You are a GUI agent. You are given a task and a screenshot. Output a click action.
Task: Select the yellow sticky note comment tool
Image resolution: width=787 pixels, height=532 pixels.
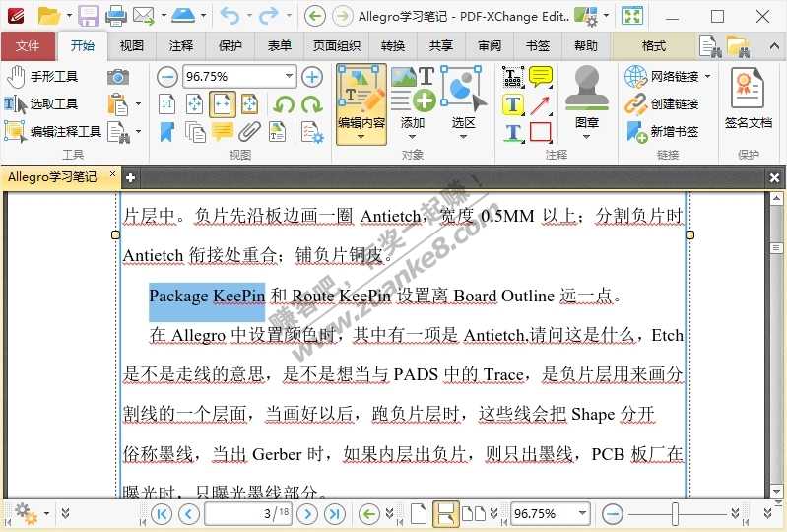(x=541, y=77)
